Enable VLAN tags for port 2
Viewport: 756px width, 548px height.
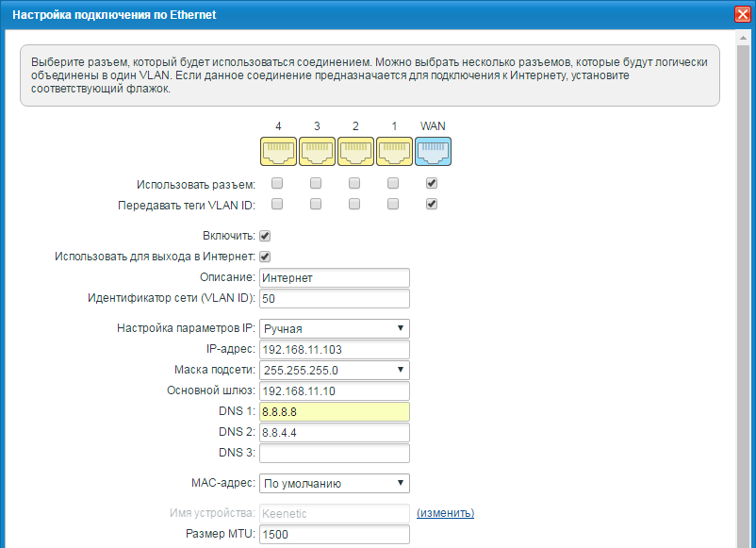pos(354,204)
